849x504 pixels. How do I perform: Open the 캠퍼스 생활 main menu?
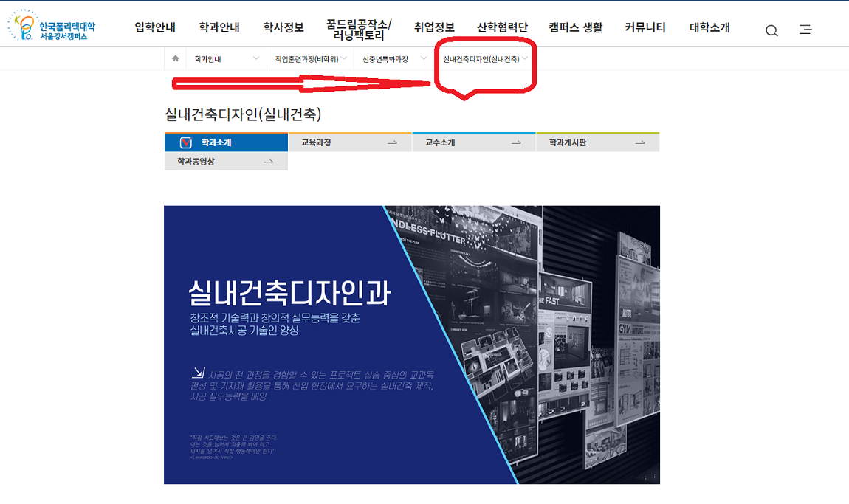[x=575, y=27]
